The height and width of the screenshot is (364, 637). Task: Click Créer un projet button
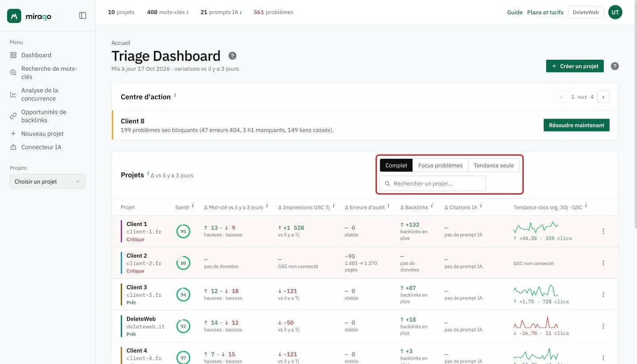click(x=575, y=66)
